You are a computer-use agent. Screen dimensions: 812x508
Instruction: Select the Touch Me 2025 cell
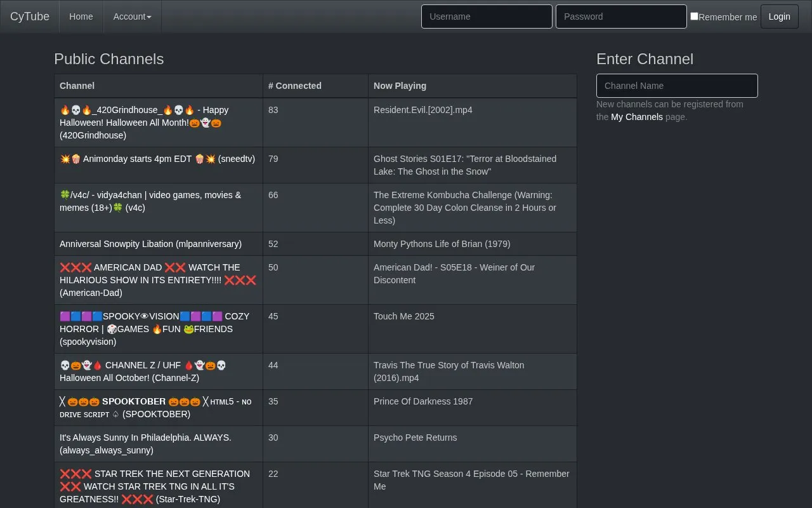(x=473, y=329)
